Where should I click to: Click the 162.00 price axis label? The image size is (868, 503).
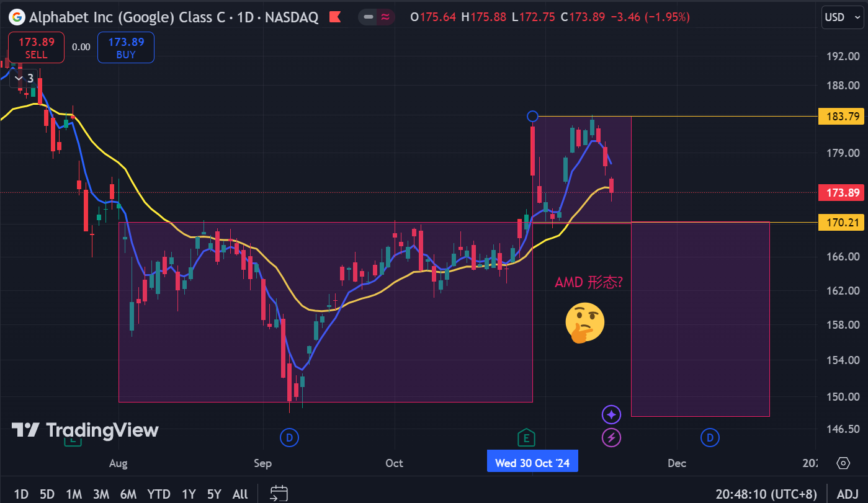844,291
